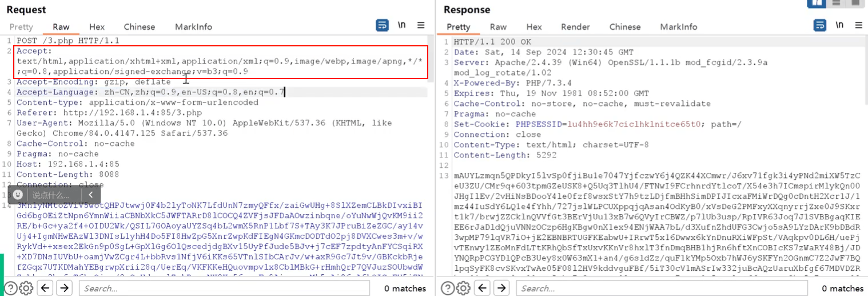Switch Response view to Hex tab

click(534, 27)
